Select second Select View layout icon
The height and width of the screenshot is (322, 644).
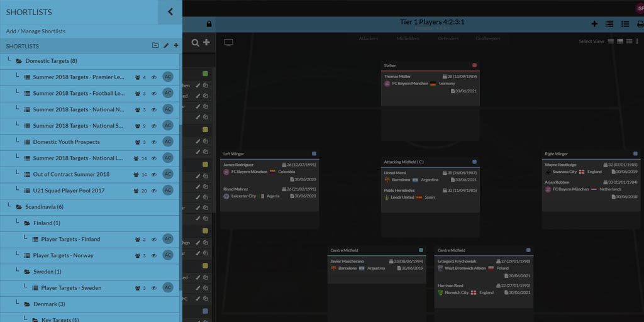(620, 41)
